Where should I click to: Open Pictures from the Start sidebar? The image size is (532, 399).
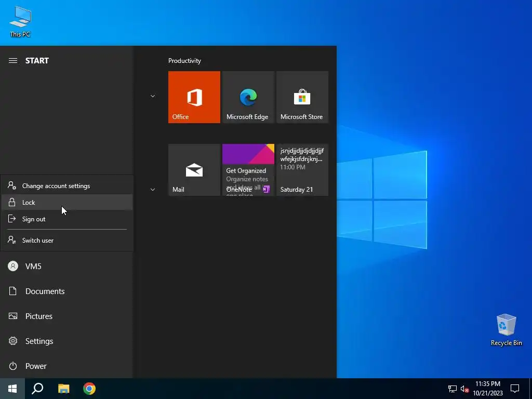(66, 316)
